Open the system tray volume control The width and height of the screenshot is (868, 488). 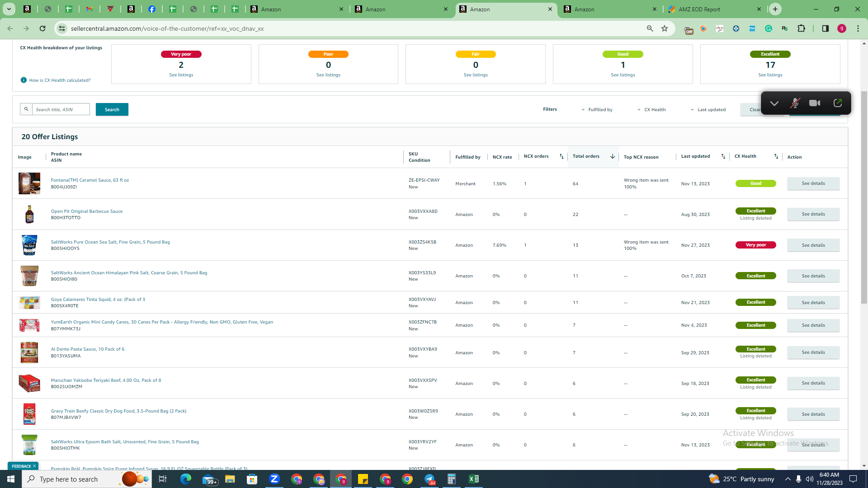click(x=810, y=479)
